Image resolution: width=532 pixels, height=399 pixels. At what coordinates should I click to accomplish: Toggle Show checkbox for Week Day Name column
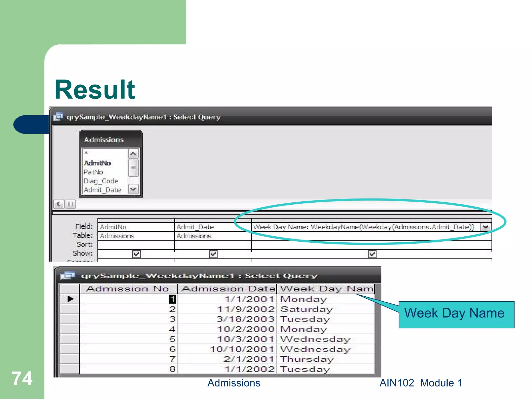tap(372, 254)
